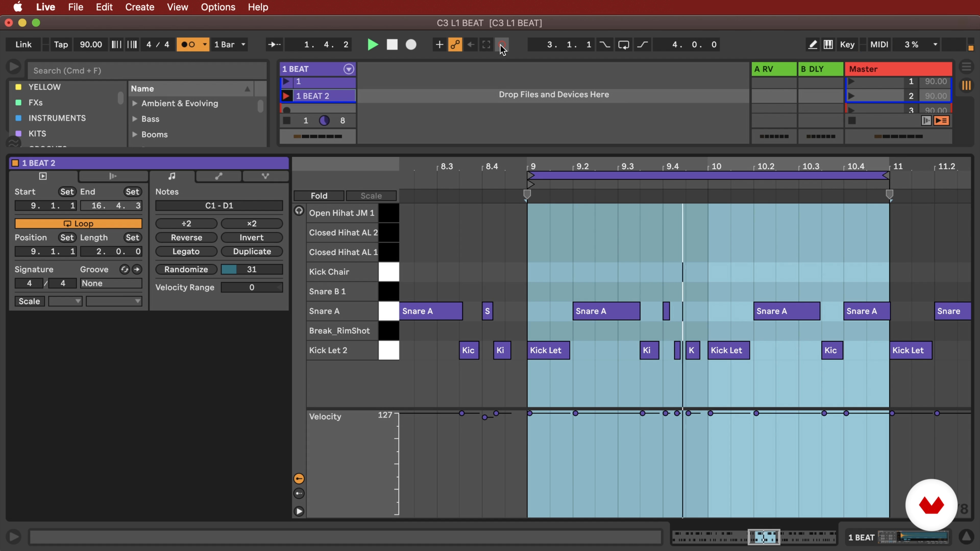Expand the Booms folder
Viewport: 980px width, 551px height.
135,135
